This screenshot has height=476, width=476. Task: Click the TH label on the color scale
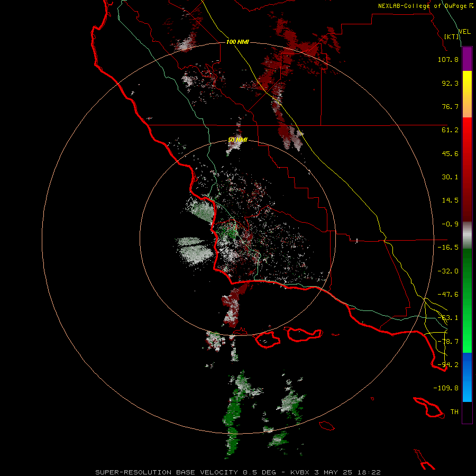[x=454, y=412]
